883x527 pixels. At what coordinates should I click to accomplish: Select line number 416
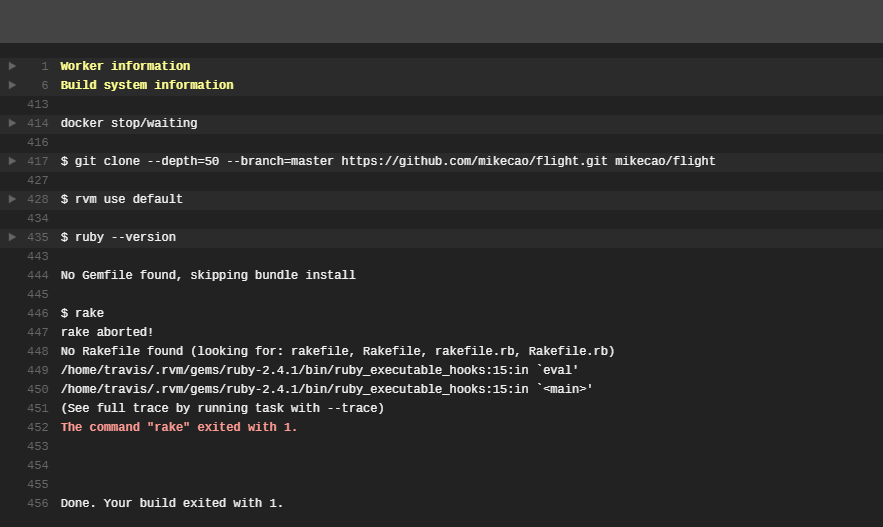[x=38, y=142]
